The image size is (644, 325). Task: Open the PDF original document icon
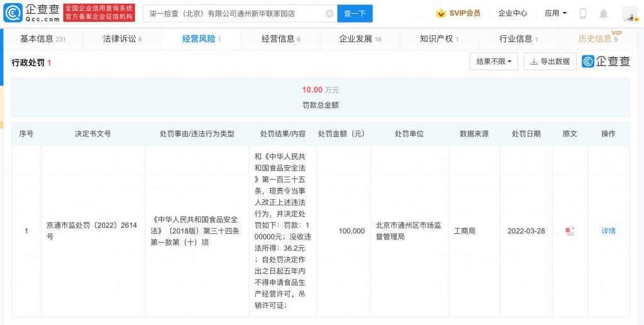tap(570, 231)
